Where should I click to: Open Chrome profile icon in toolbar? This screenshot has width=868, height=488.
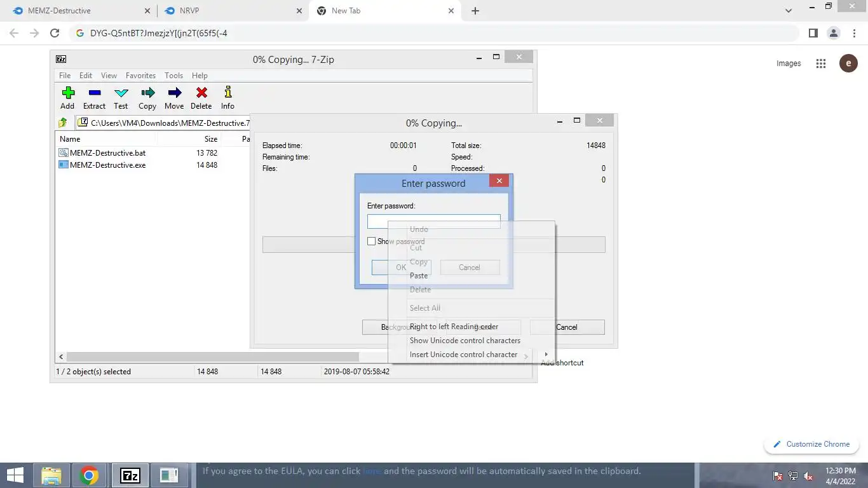pyautogui.click(x=833, y=33)
